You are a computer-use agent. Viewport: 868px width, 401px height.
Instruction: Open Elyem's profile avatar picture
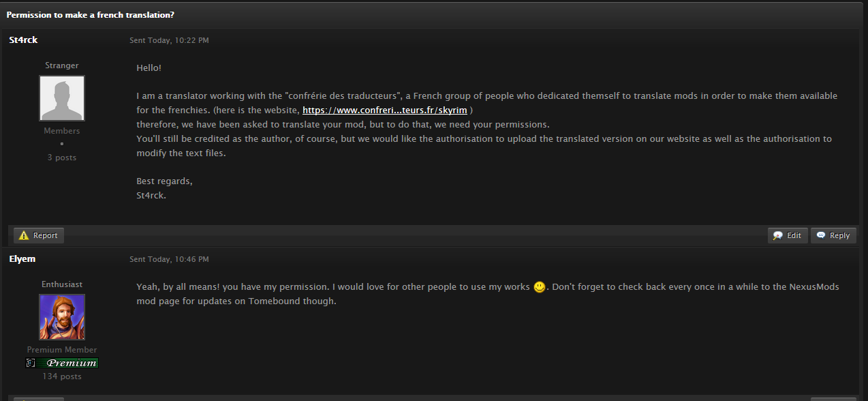click(62, 317)
